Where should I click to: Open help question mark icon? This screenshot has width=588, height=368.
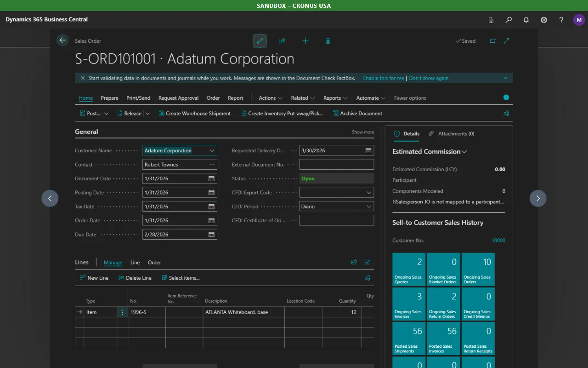[561, 20]
